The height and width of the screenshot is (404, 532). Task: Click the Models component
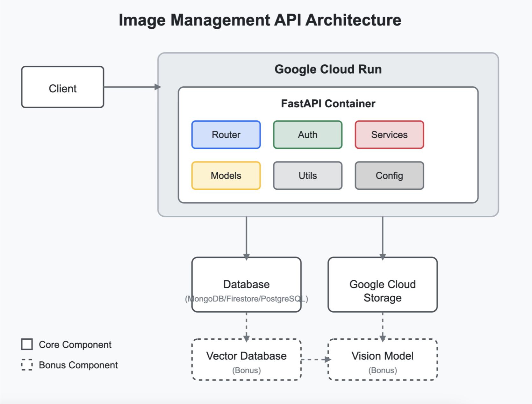coord(226,176)
